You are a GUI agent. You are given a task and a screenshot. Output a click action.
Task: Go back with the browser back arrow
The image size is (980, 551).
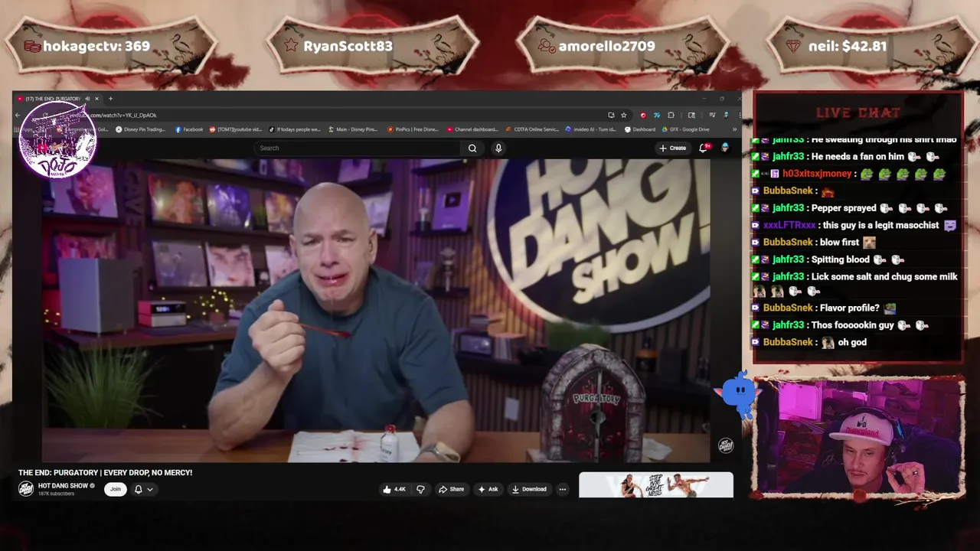click(x=18, y=115)
